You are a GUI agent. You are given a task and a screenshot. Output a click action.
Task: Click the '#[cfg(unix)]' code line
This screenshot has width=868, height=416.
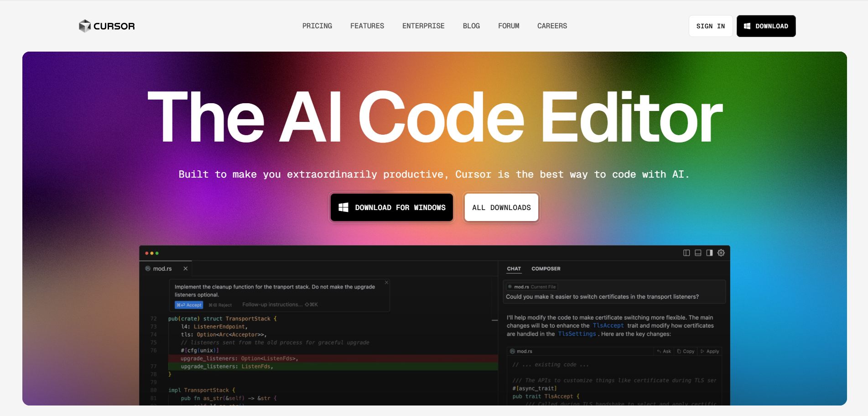pyautogui.click(x=200, y=351)
